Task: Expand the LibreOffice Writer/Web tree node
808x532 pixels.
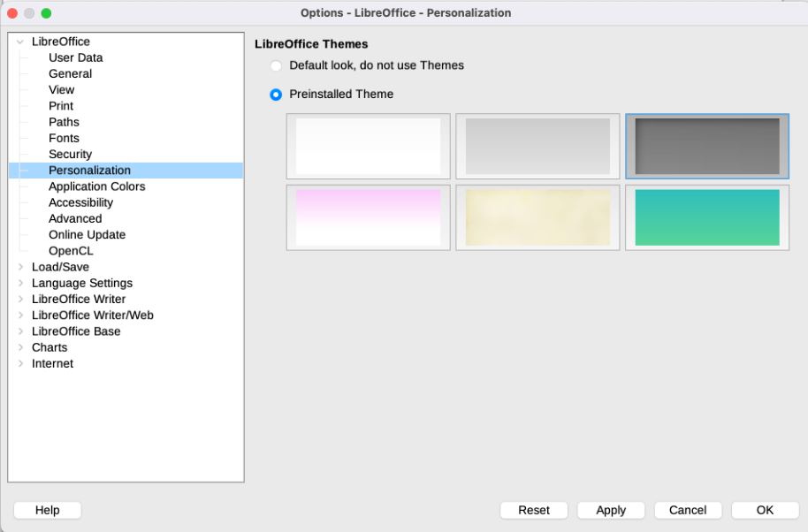Action: tap(20, 315)
